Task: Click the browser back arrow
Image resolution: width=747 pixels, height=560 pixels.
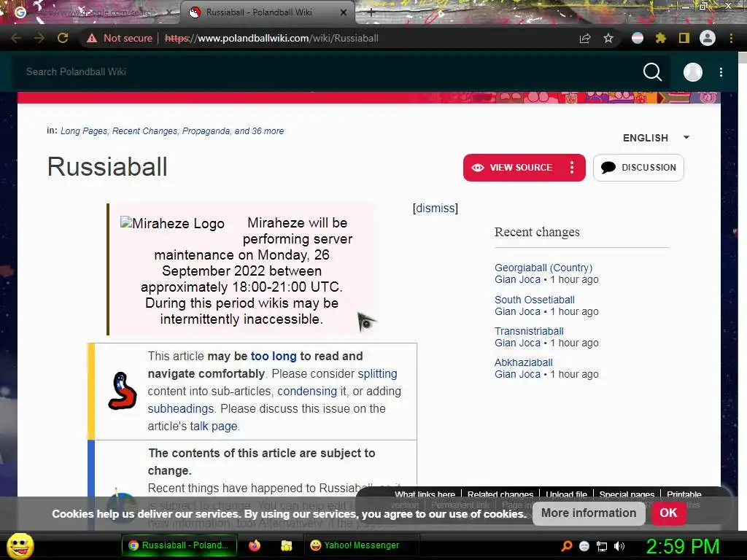Action: pos(16,38)
